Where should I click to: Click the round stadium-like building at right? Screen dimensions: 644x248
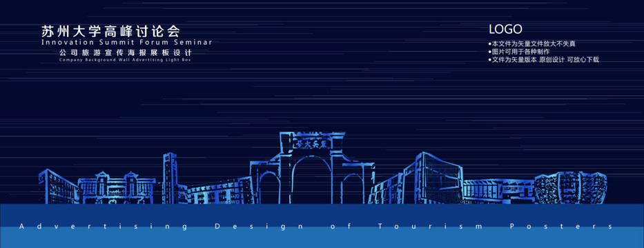point(570,188)
